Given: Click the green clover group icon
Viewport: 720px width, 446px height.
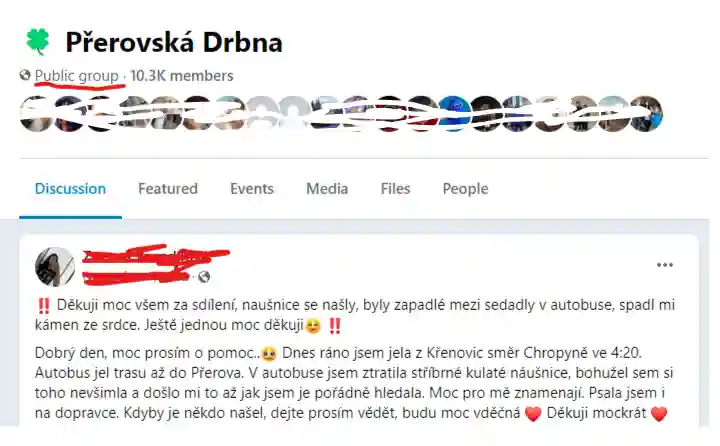Looking at the screenshot, I should pos(38,41).
